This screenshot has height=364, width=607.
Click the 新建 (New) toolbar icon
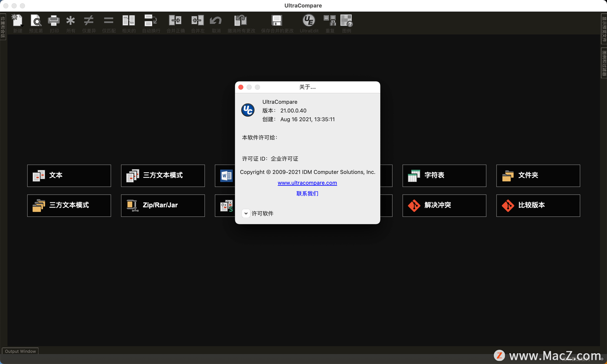click(x=17, y=21)
